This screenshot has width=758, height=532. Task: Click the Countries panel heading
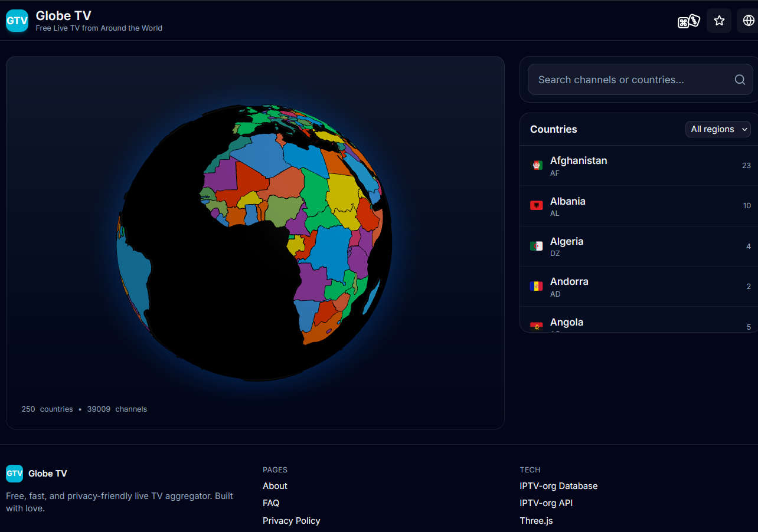tap(554, 129)
